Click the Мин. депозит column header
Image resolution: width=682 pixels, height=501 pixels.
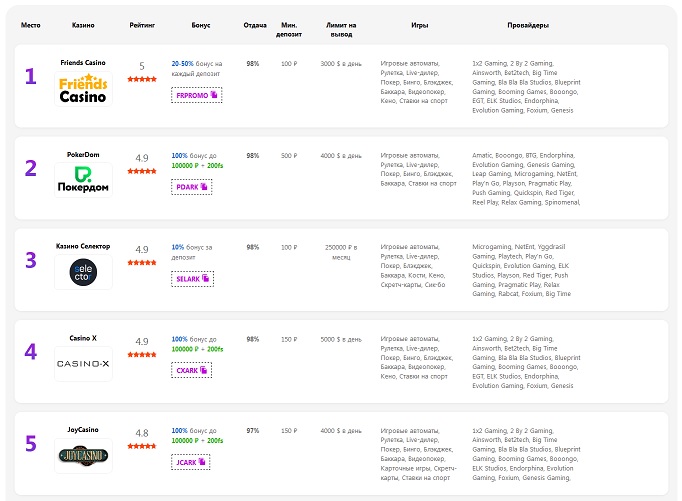pos(289,30)
